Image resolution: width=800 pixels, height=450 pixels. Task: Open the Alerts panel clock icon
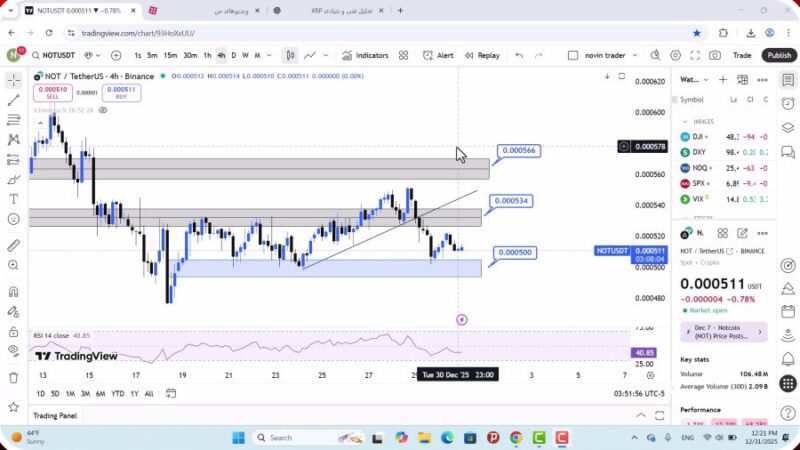coord(788,101)
